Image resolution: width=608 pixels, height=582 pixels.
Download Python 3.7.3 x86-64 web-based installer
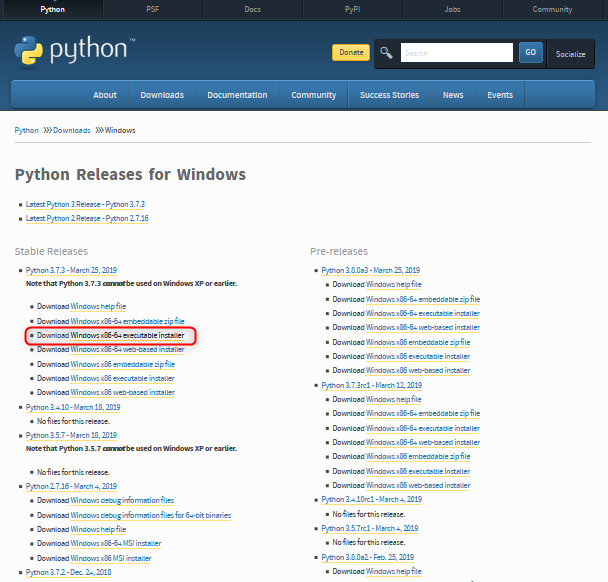click(x=127, y=349)
